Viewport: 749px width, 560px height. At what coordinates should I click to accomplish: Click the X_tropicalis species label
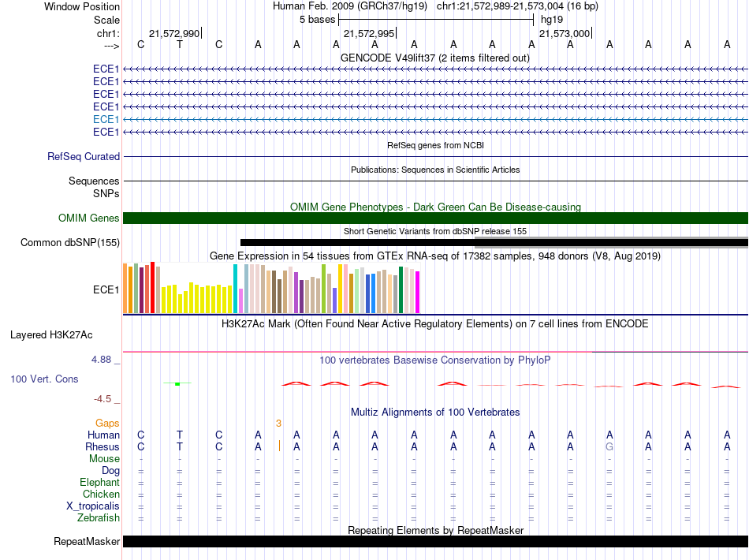click(93, 506)
